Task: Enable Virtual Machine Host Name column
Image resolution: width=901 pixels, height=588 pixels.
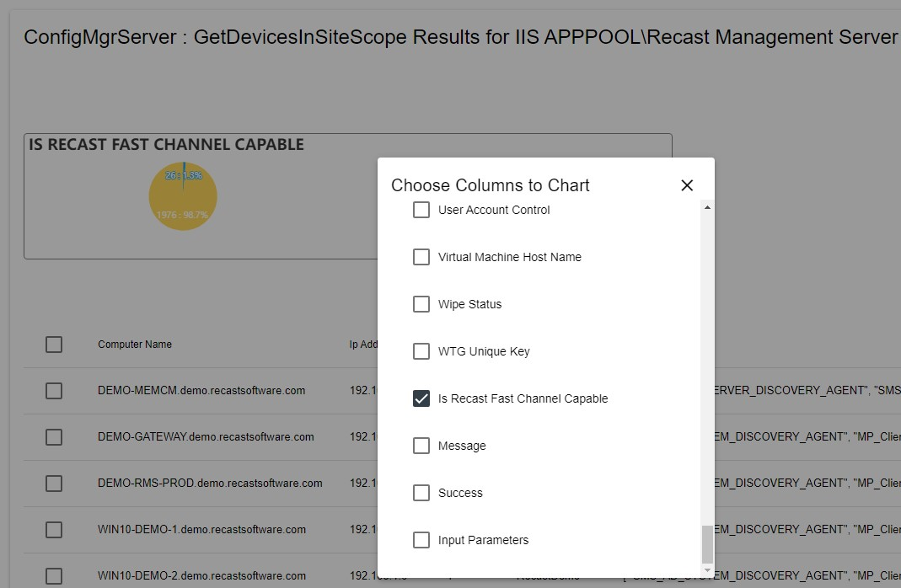Action: pos(421,257)
